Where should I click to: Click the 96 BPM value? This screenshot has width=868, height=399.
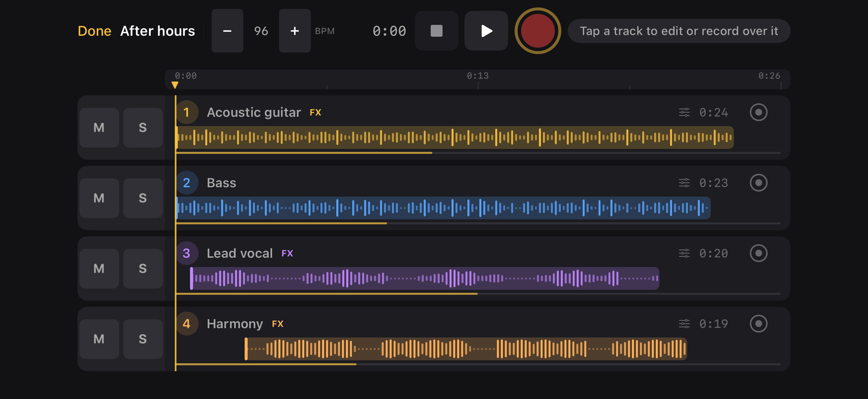[x=261, y=31]
